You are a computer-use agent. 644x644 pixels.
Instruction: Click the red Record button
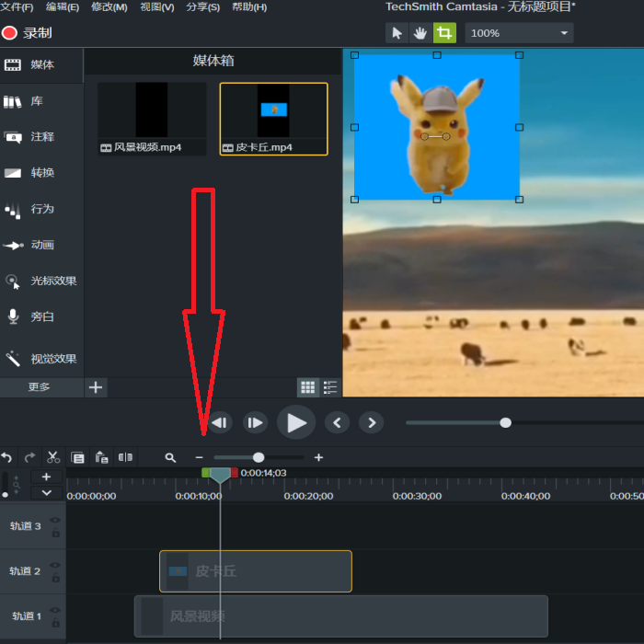point(9,33)
